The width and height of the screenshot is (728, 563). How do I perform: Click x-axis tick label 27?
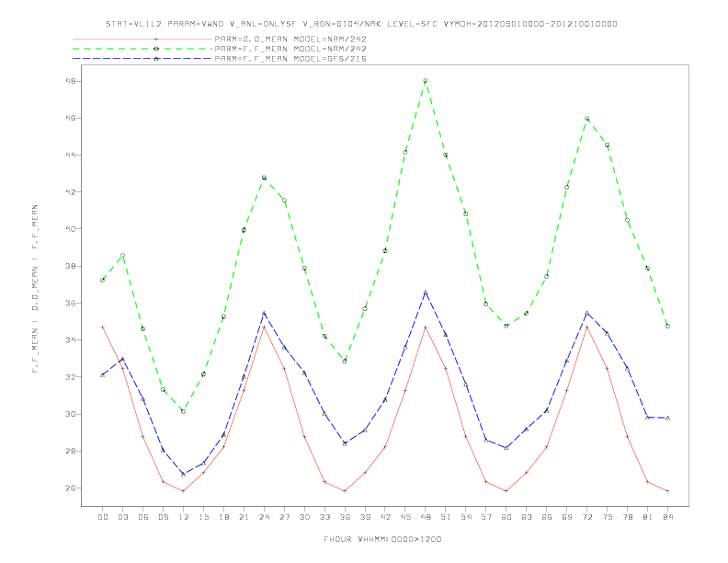tap(284, 517)
